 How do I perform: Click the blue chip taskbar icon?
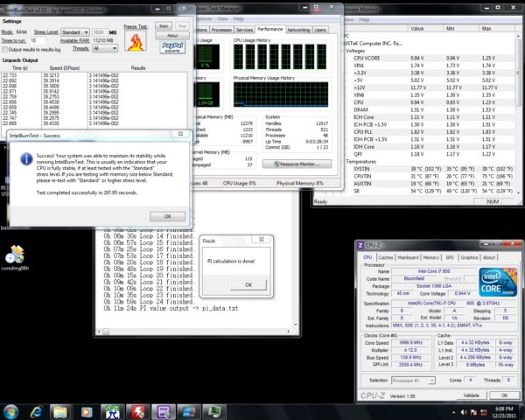(x=188, y=412)
